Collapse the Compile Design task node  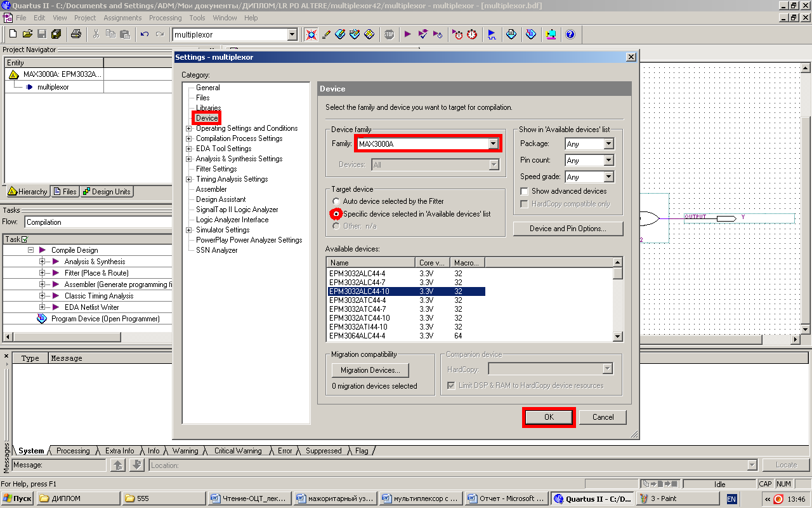[x=30, y=250]
